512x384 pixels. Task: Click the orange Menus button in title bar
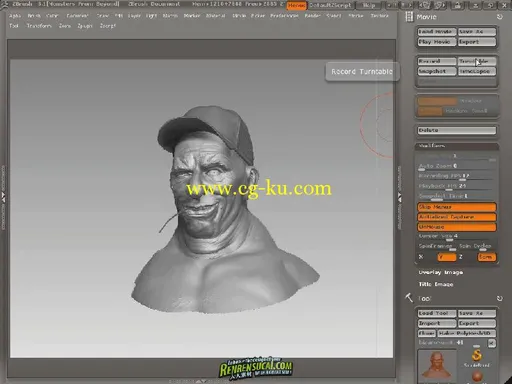pos(296,5)
